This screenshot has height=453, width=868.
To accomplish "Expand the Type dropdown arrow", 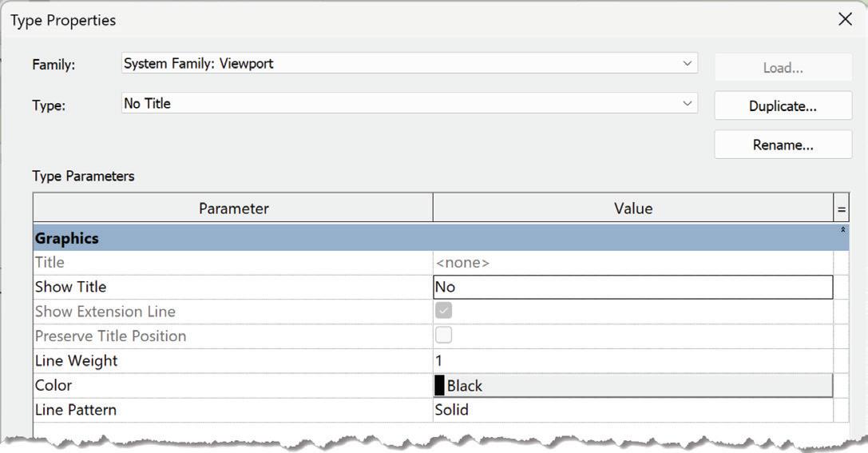I will point(687,103).
